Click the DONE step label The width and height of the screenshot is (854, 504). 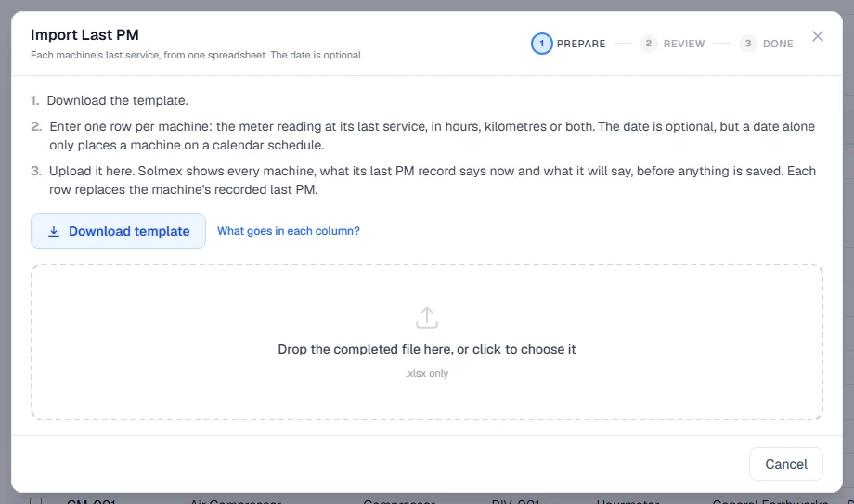click(x=778, y=44)
